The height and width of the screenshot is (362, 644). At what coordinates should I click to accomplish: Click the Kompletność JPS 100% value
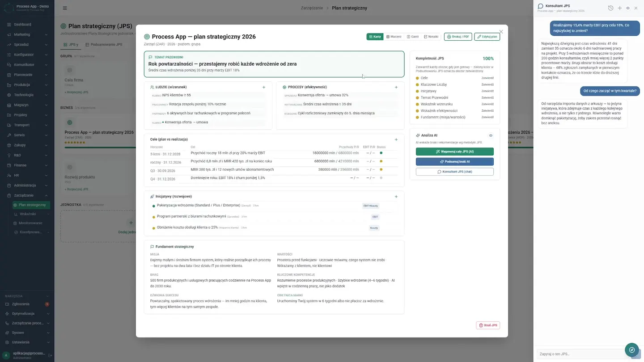pyautogui.click(x=488, y=59)
